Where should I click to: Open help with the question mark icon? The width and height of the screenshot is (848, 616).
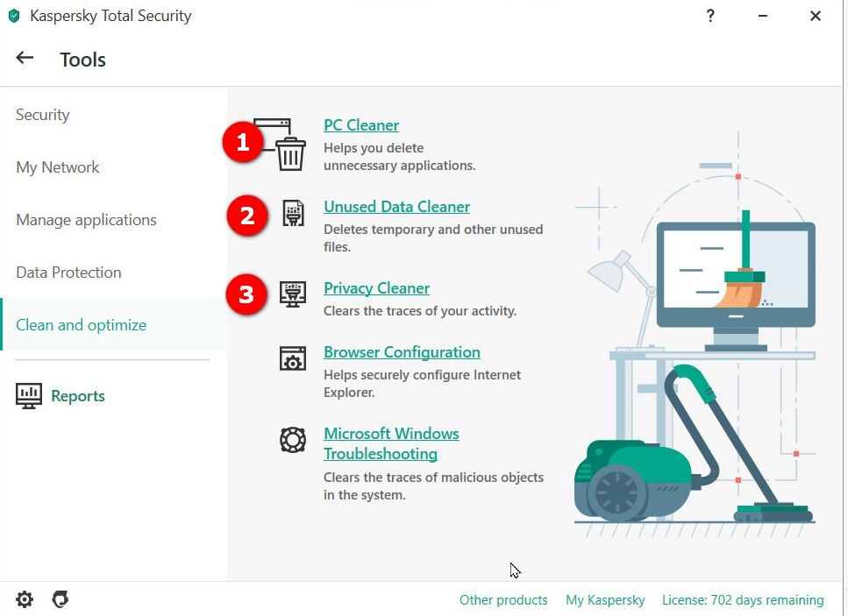point(710,16)
